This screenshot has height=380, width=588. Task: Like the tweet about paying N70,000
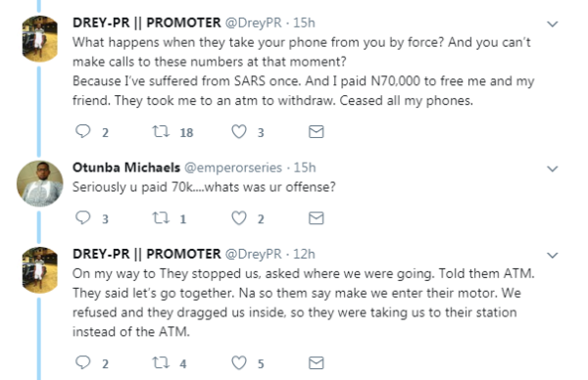click(x=239, y=131)
